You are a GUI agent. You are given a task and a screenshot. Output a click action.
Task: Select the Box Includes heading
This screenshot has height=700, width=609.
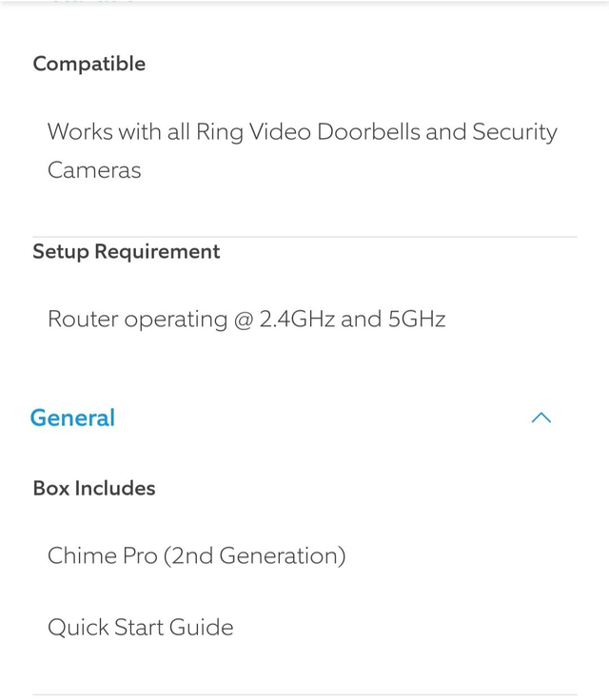tap(94, 488)
